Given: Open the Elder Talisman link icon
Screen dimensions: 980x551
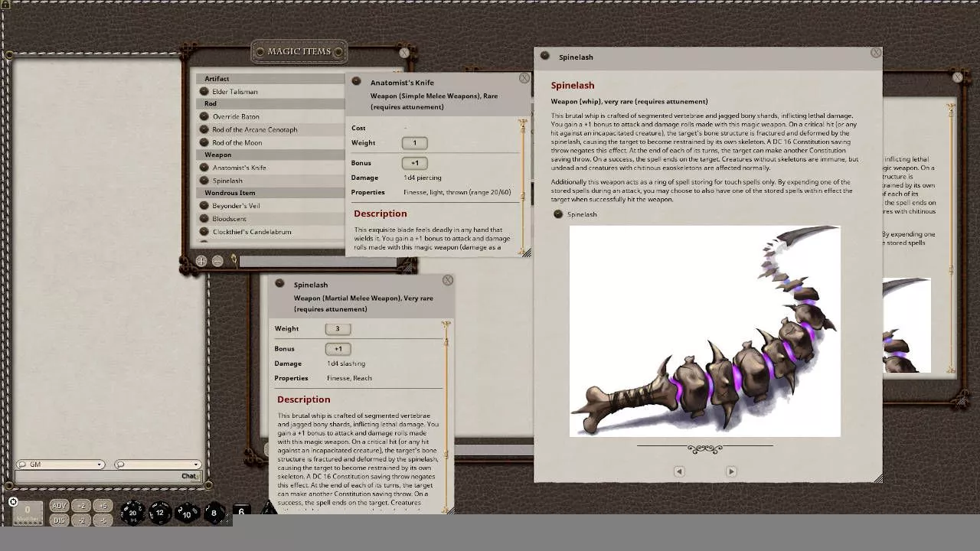Looking at the screenshot, I should (x=204, y=91).
